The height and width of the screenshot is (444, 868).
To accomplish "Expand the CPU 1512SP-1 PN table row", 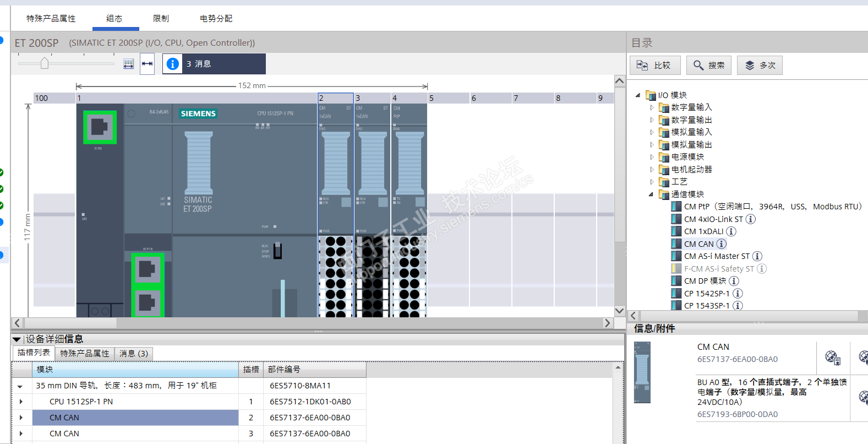I will click(x=21, y=402).
